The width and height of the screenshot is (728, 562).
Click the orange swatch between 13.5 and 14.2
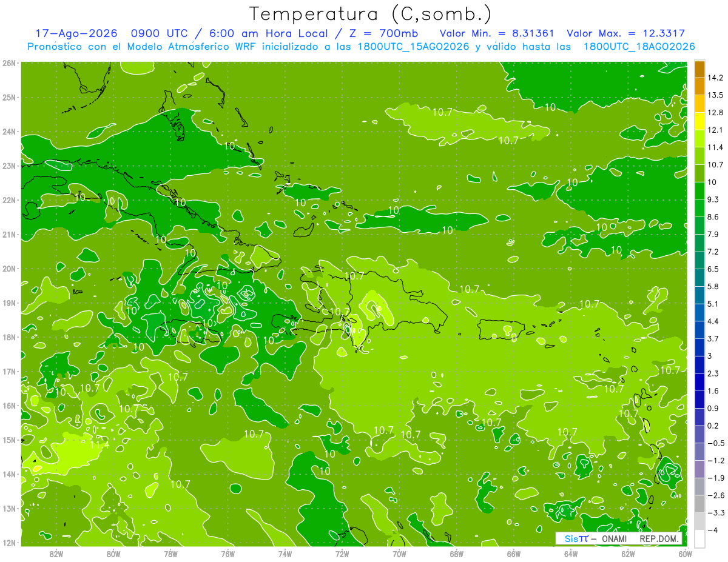tap(699, 86)
